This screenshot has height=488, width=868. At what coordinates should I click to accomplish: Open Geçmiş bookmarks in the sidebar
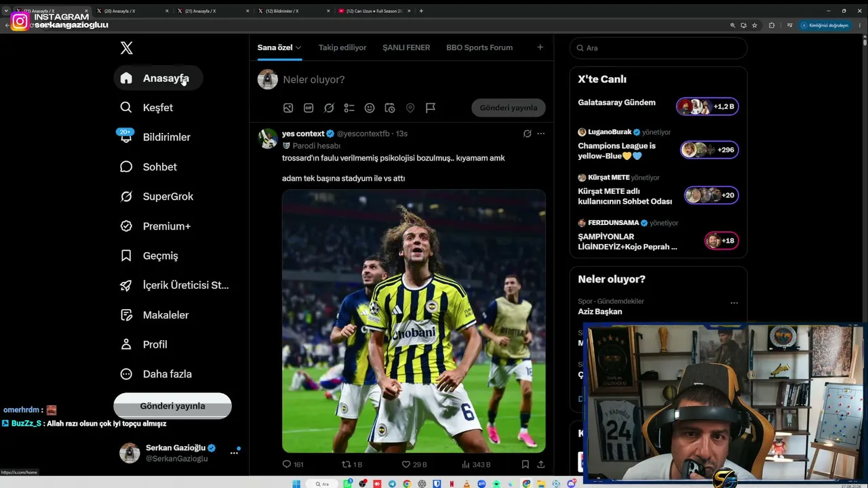[x=149, y=256]
